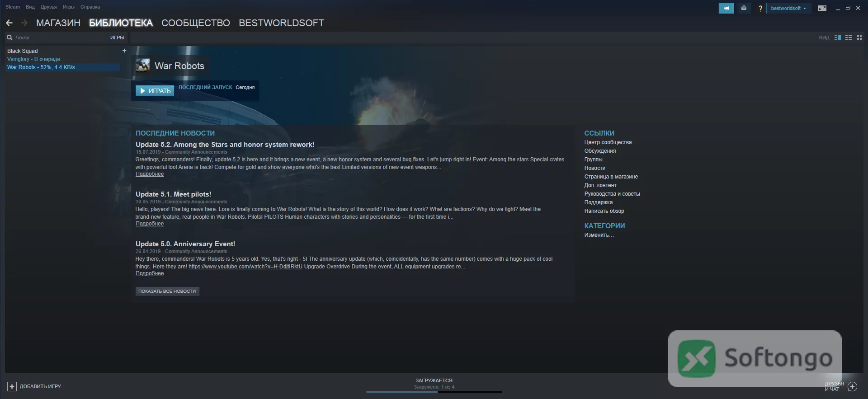Switch to the МАГАЗИН tab
Screen dimensions: 868x399
point(58,23)
